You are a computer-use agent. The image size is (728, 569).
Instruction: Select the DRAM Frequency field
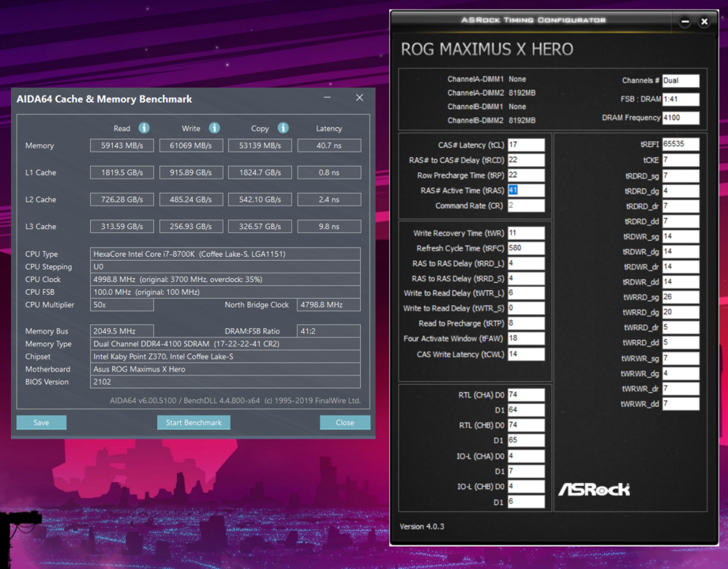pyautogui.click(x=681, y=118)
